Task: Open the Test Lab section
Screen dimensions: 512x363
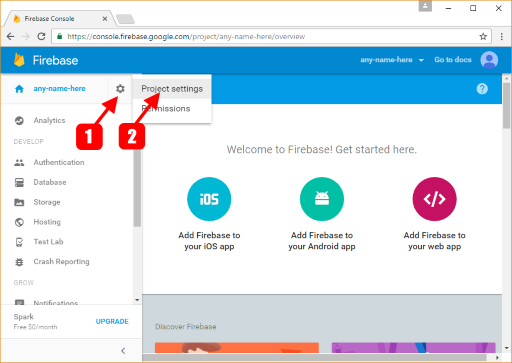Action: click(x=48, y=242)
